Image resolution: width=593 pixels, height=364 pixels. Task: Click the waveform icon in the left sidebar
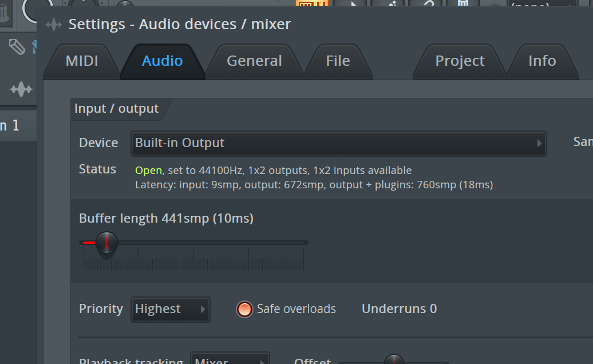pyautogui.click(x=21, y=89)
